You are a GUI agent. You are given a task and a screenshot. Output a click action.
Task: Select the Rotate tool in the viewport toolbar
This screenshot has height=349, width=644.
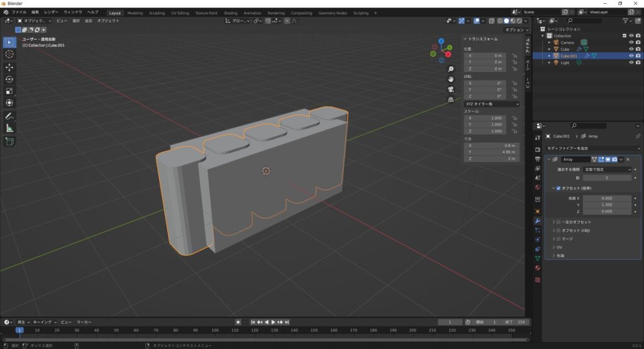[x=9, y=79]
